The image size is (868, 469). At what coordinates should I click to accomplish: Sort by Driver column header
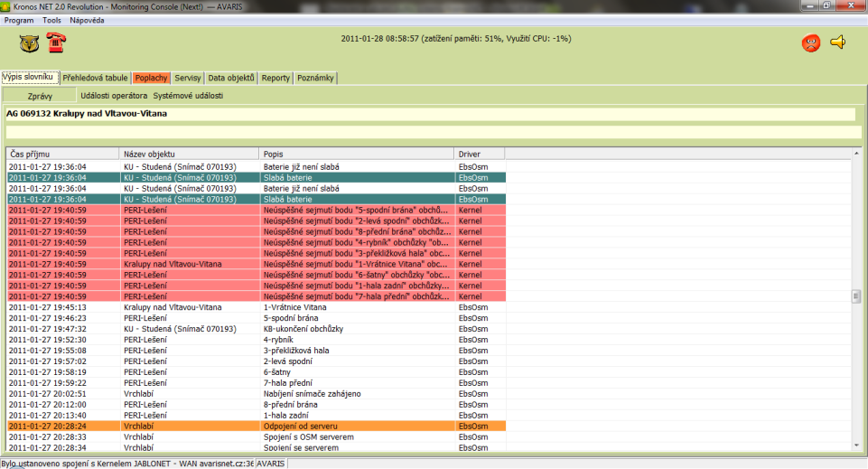(x=480, y=154)
